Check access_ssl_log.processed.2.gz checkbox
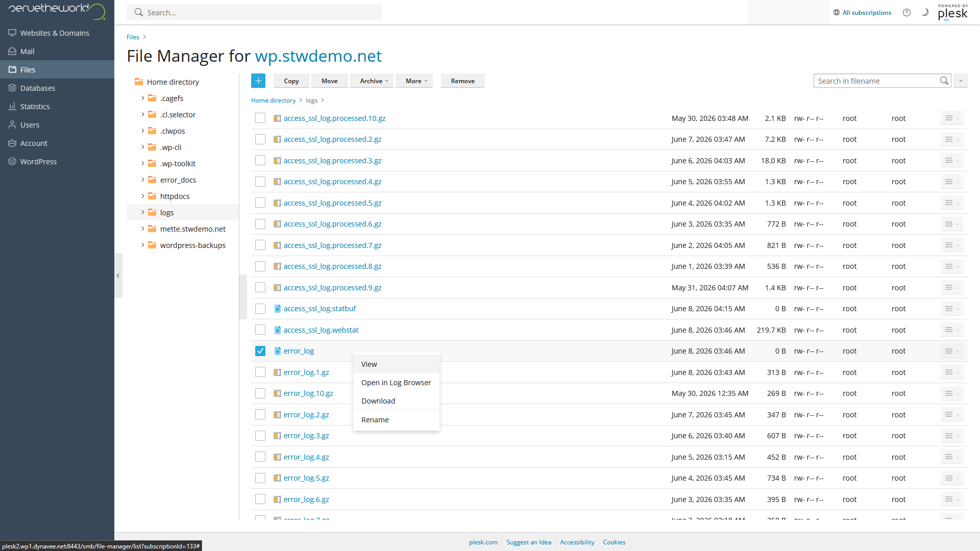The image size is (980, 551). pos(260,139)
